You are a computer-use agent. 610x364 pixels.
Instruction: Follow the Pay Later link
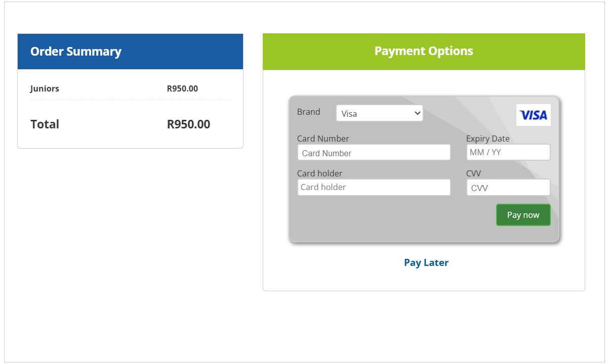click(x=426, y=262)
